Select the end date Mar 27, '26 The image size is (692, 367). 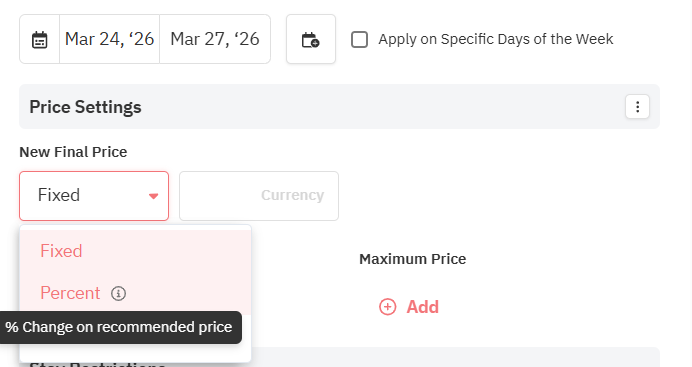pyautogui.click(x=215, y=39)
